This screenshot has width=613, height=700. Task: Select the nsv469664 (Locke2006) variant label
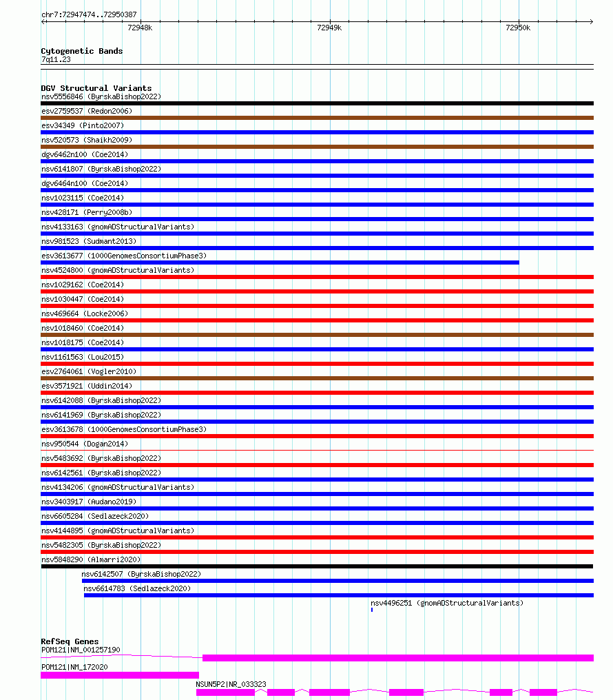[x=85, y=313]
